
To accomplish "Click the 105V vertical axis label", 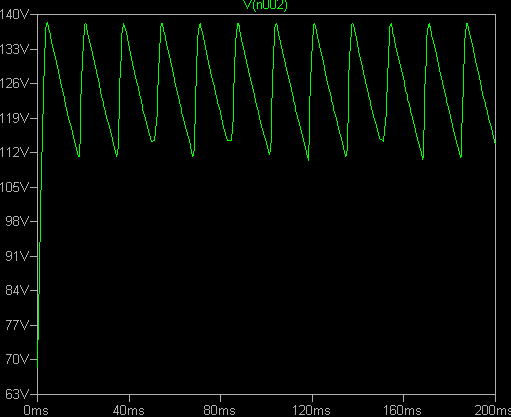I will (14, 187).
